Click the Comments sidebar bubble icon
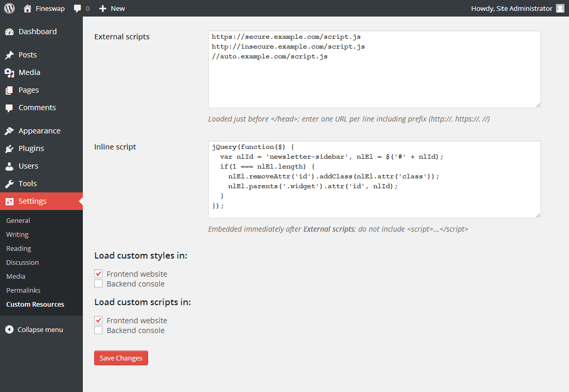 9,108
